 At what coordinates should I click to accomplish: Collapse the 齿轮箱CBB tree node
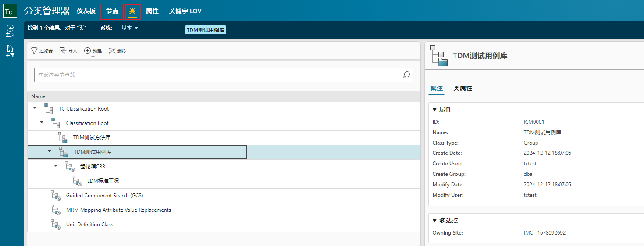(56, 166)
